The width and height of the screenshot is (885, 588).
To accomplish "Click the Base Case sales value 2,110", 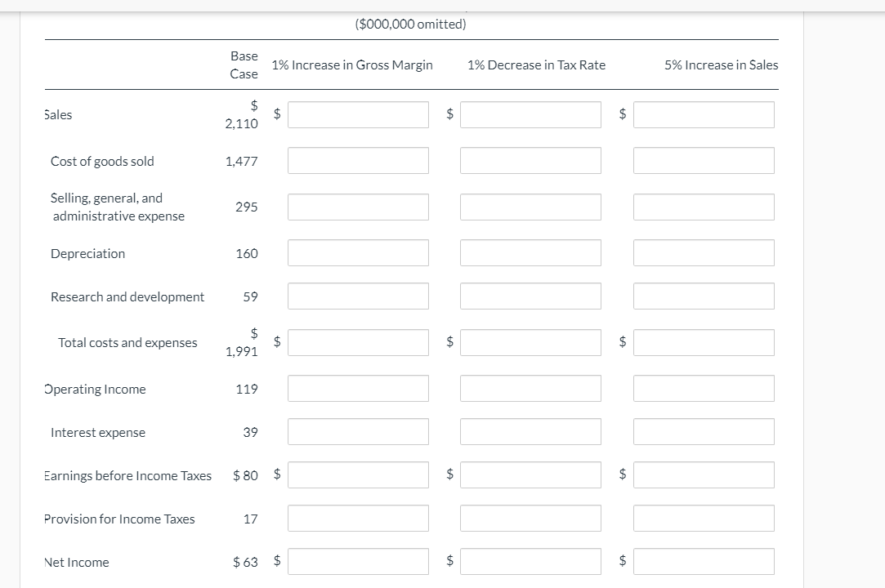I will (242, 123).
